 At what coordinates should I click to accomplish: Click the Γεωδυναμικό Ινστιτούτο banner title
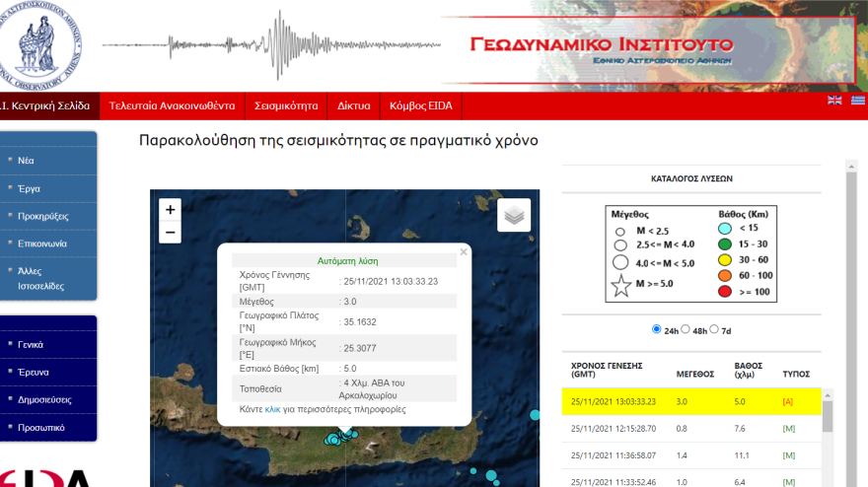click(x=602, y=43)
